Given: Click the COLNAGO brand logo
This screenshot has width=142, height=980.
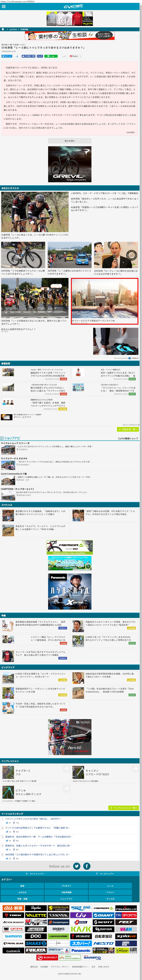Looking at the screenshot, I should (x=13, y=922).
